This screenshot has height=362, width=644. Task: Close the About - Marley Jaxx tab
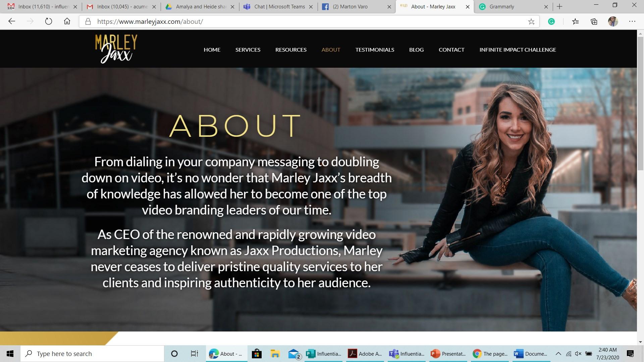tap(468, 6)
